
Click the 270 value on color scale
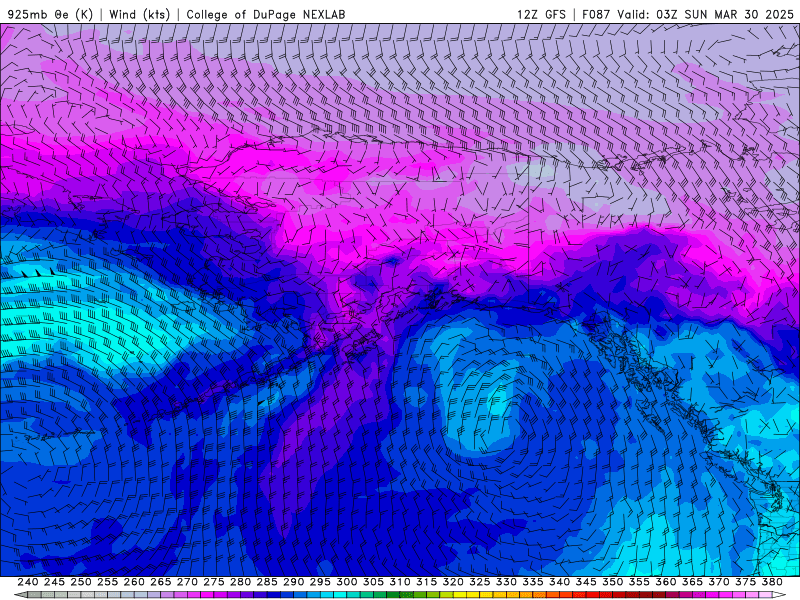pyautogui.click(x=187, y=582)
